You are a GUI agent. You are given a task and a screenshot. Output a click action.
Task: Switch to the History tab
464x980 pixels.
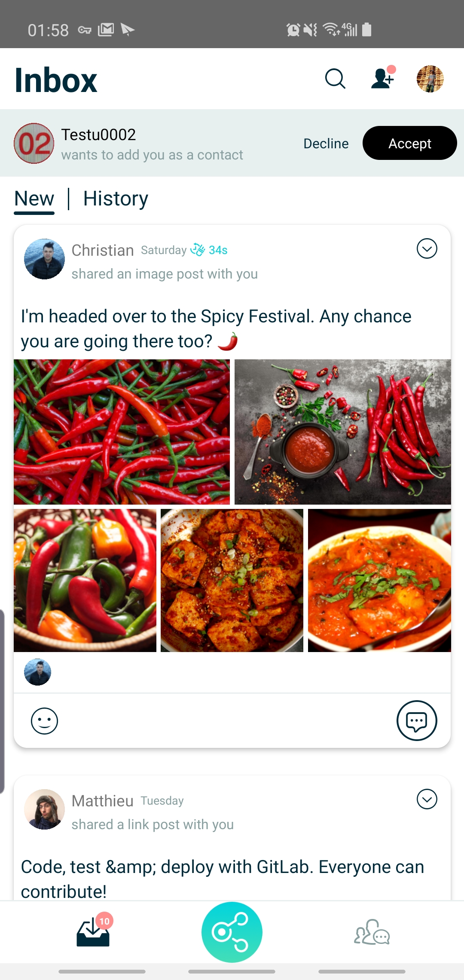(116, 199)
